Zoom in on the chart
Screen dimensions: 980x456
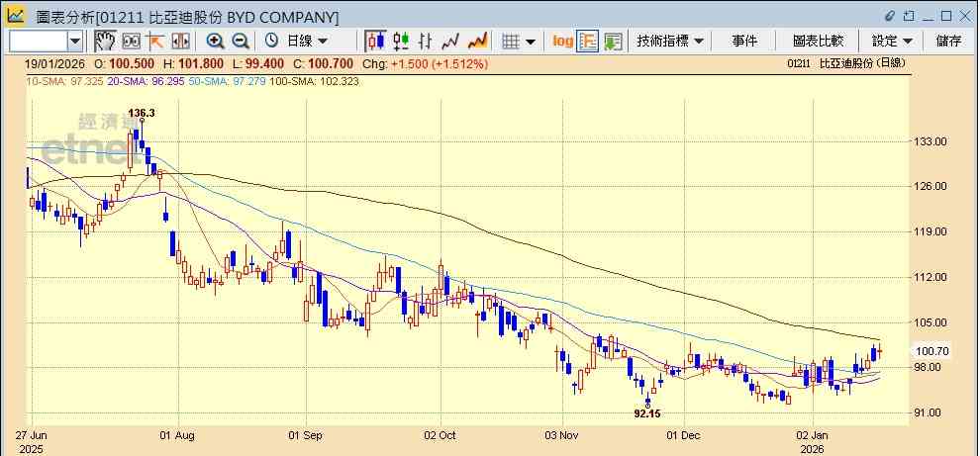point(216,42)
